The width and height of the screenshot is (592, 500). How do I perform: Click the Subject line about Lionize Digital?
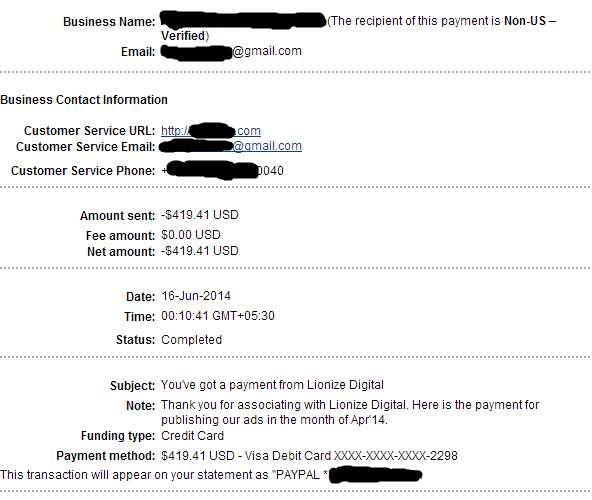(272, 385)
